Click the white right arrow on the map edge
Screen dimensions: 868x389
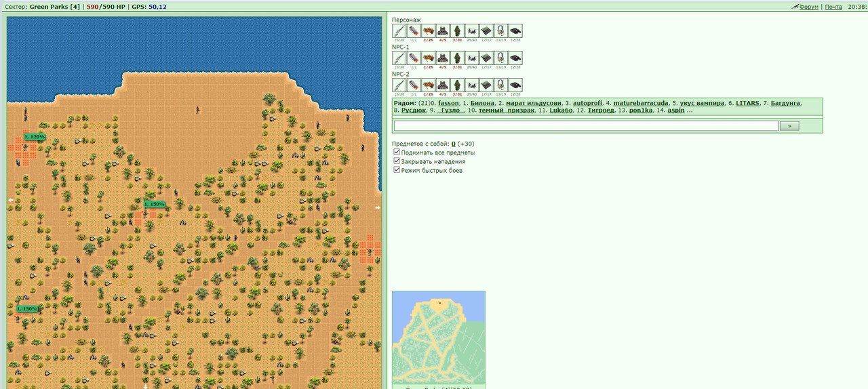378,207
